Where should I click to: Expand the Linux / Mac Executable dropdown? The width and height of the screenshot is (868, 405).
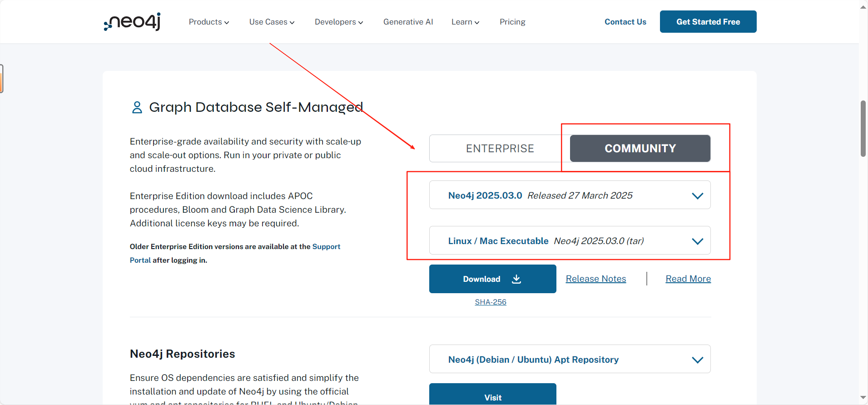point(570,240)
